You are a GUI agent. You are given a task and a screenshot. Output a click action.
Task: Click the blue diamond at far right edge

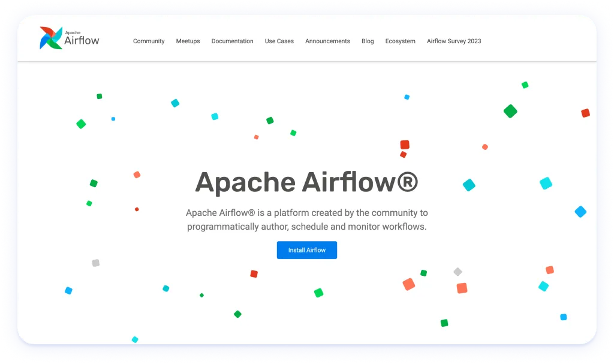point(580,212)
